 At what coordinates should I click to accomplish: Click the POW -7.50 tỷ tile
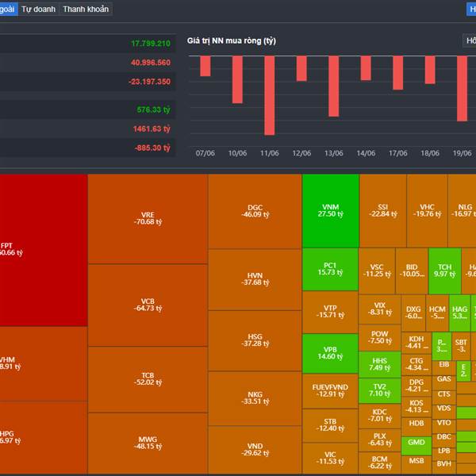tap(380, 338)
